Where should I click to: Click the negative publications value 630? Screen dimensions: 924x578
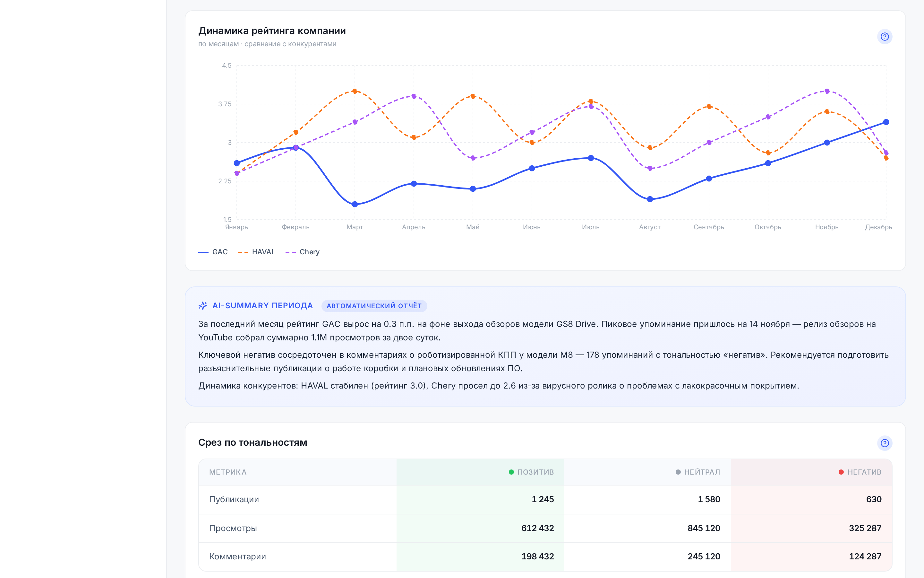tap(874, 499)
